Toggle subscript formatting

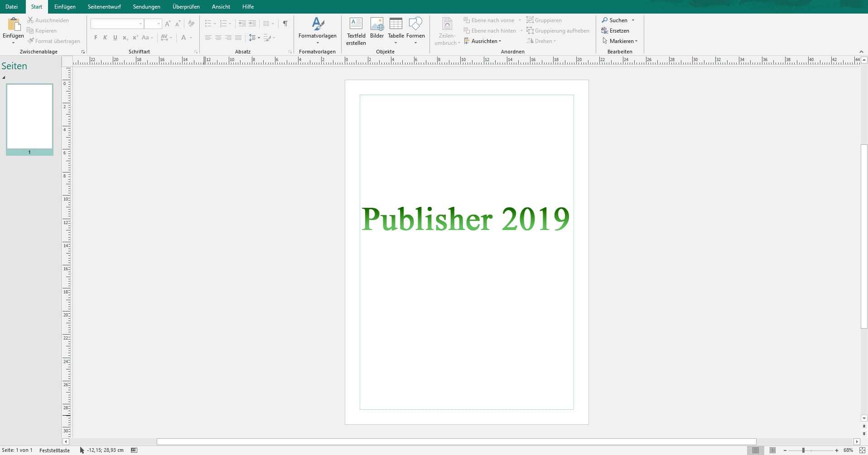(x=125, y=38)
